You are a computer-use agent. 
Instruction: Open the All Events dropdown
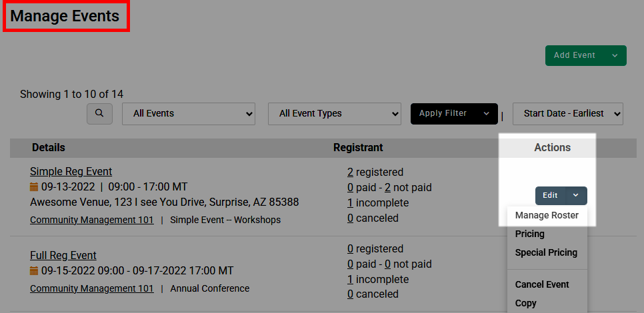coord(189,114)
